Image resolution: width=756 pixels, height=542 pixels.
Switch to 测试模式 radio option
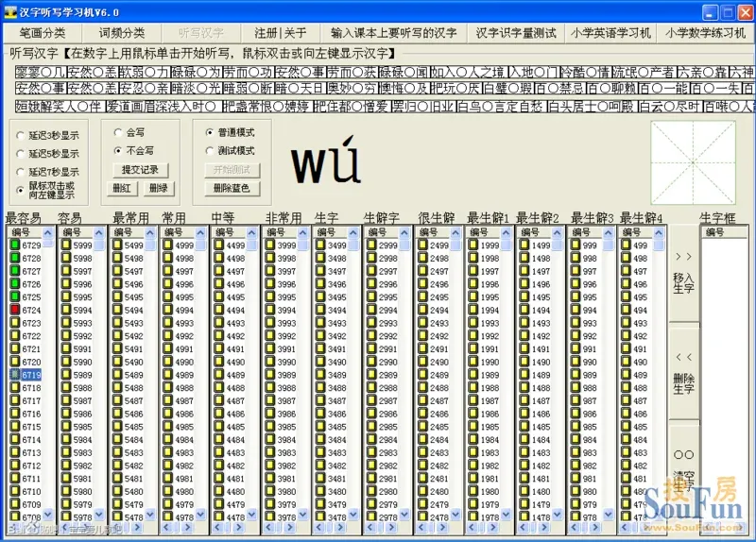(210, 151)
